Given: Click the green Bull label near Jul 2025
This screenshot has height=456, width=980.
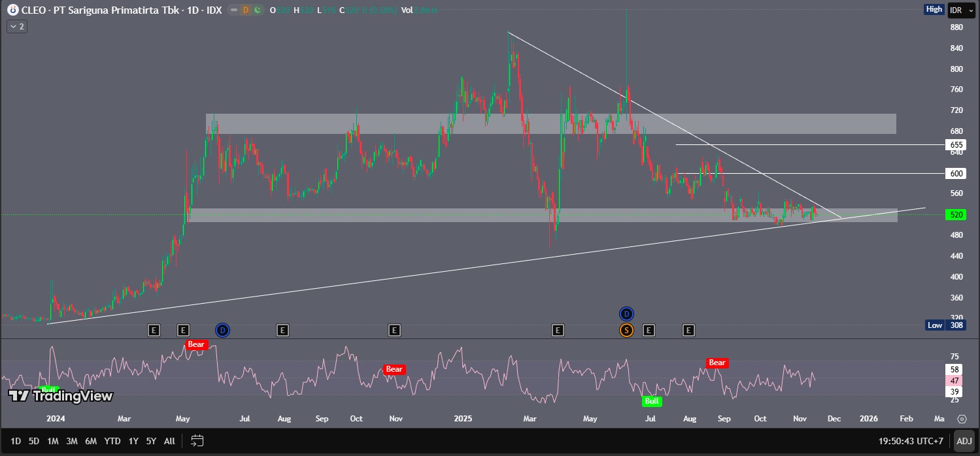Looking at the screenshot, I should [x=652, y=401].
